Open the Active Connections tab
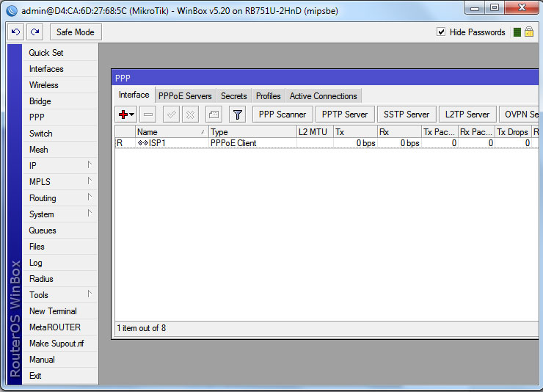 coord(323,96)
